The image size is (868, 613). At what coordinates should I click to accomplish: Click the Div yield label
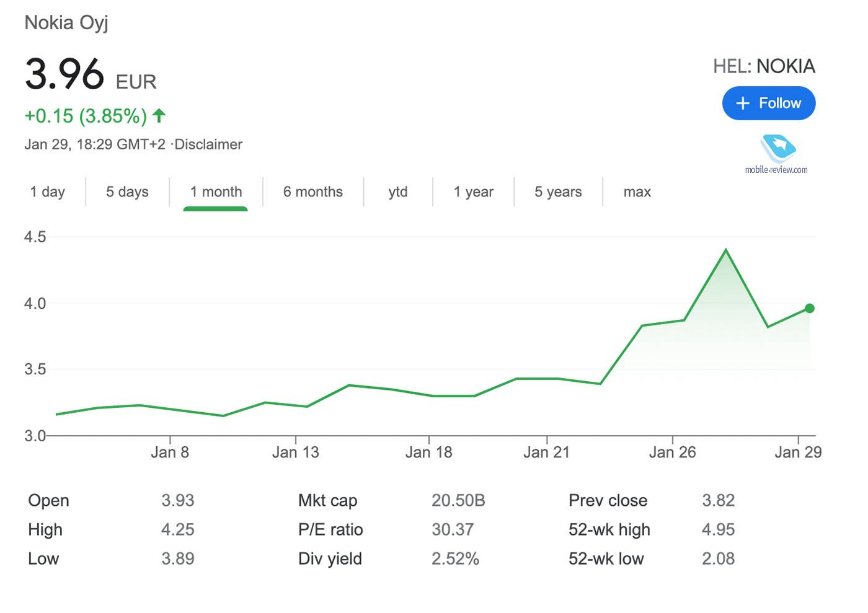[330, 559]
